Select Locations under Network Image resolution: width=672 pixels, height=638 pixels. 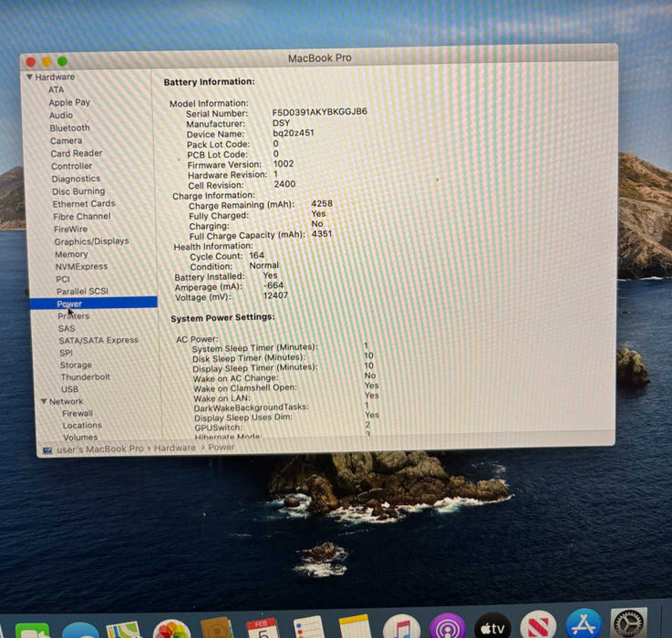82,426
